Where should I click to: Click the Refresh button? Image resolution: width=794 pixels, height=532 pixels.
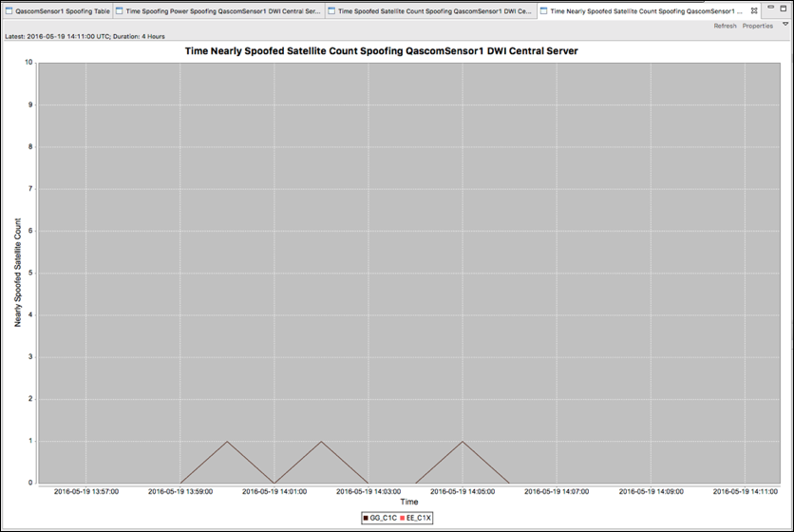(725, 26)
